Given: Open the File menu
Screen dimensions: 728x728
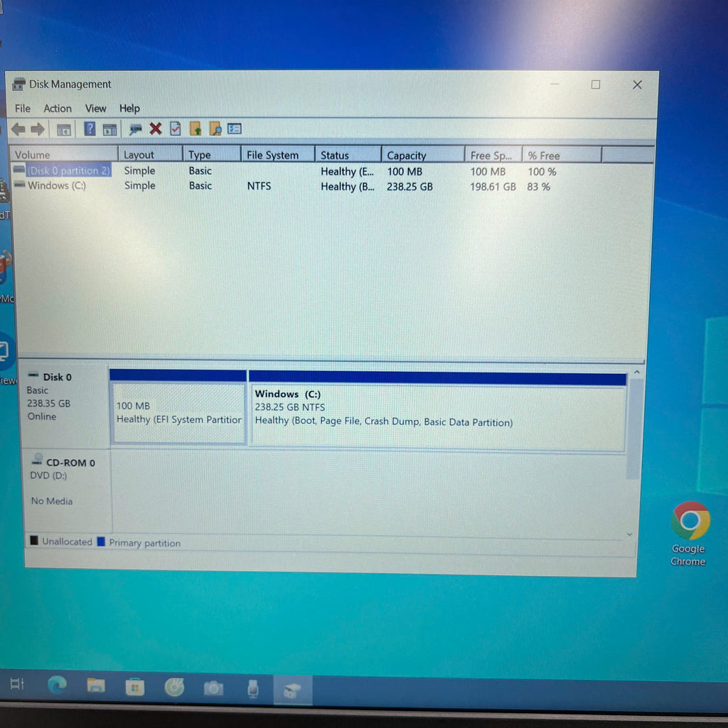Looking at the screenshot, I should pos(23,109).
